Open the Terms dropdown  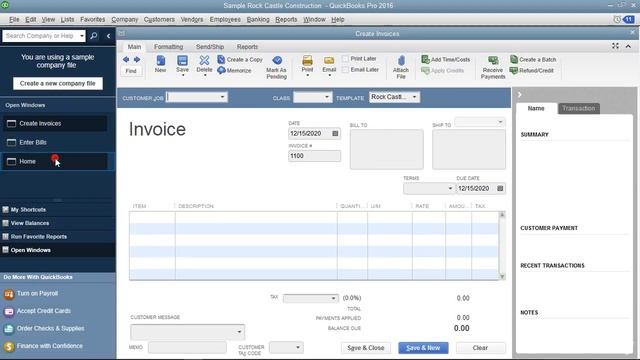450,188
